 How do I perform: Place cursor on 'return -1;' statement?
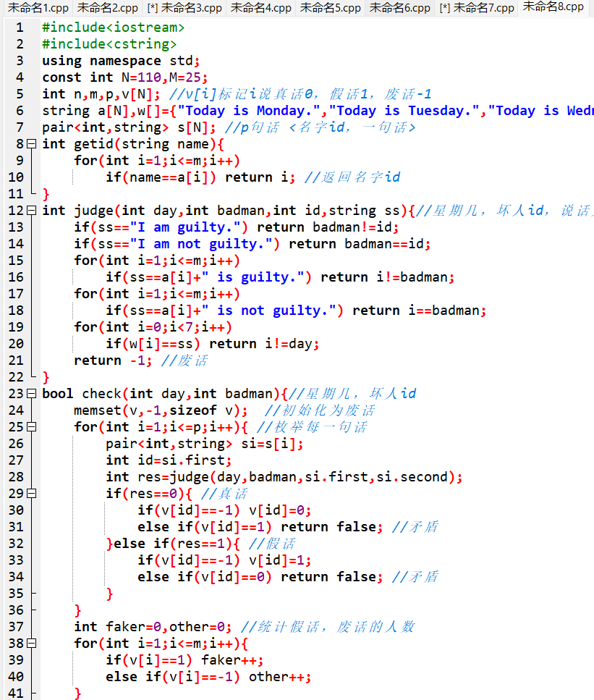click(x=109, y=360)
